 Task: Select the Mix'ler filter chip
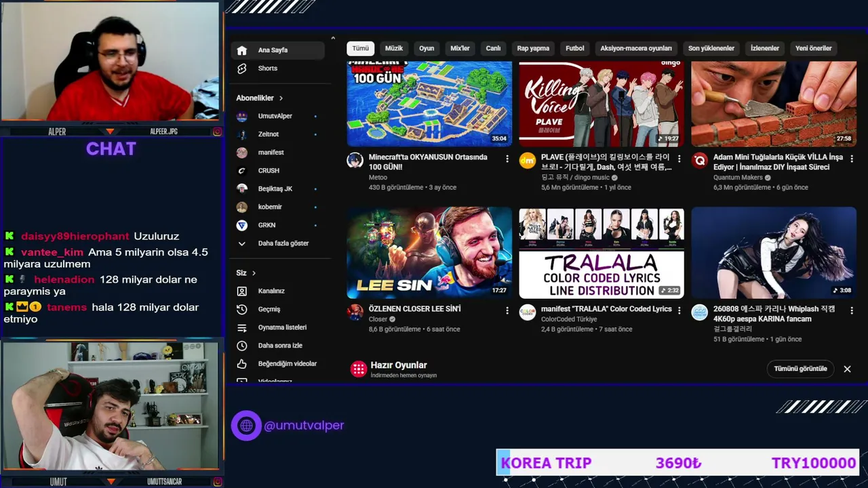click(x=460, y=48)
